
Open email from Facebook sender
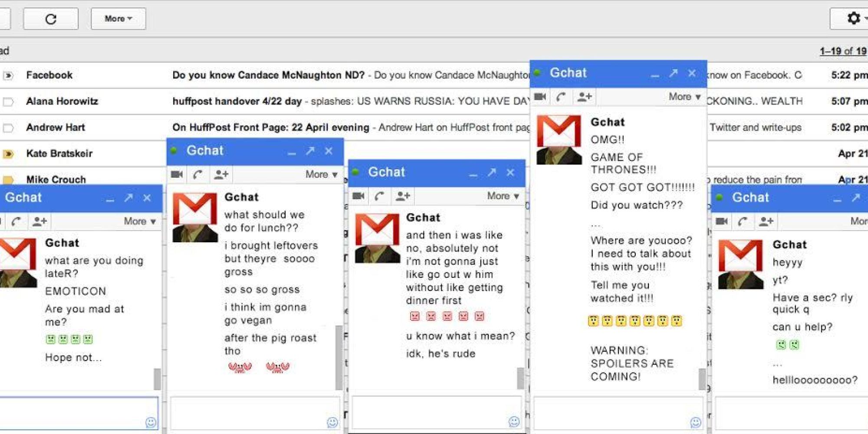click(49, 75)
